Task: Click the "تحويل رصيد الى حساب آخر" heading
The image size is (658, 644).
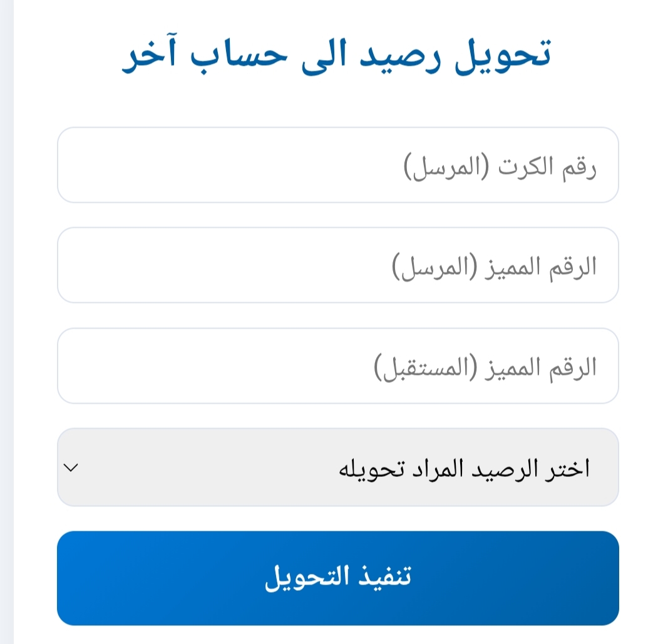Action: [x=336, y=56]
